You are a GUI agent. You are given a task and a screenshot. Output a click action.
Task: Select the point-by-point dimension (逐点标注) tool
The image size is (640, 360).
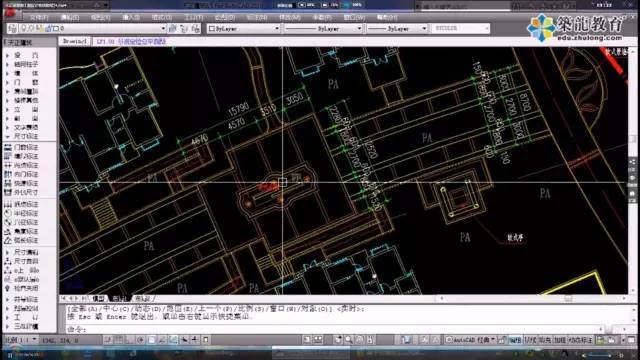[22, 204]
